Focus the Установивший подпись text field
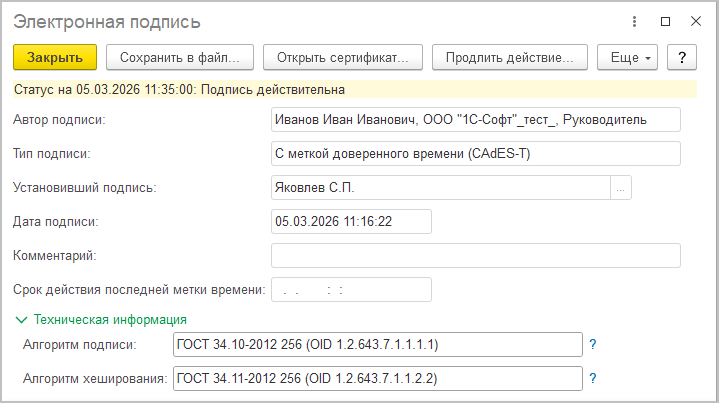Screen dimensions: 719x403 coord(440,187)
